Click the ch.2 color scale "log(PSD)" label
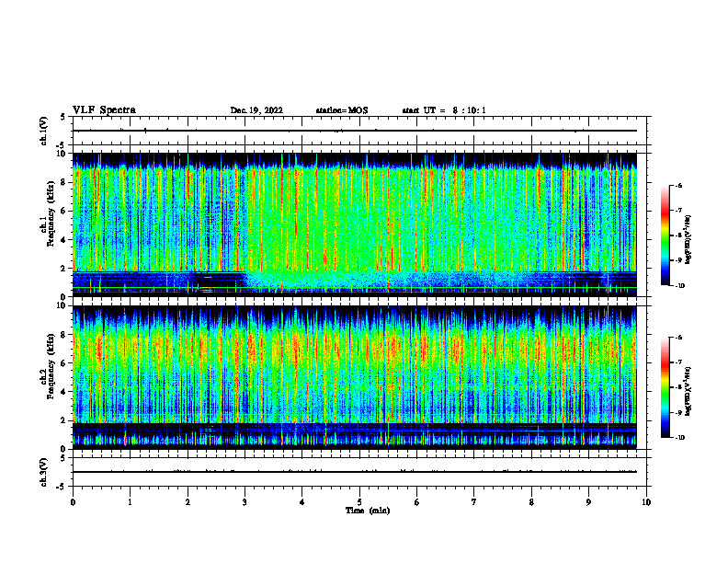 tap(688, 391)
